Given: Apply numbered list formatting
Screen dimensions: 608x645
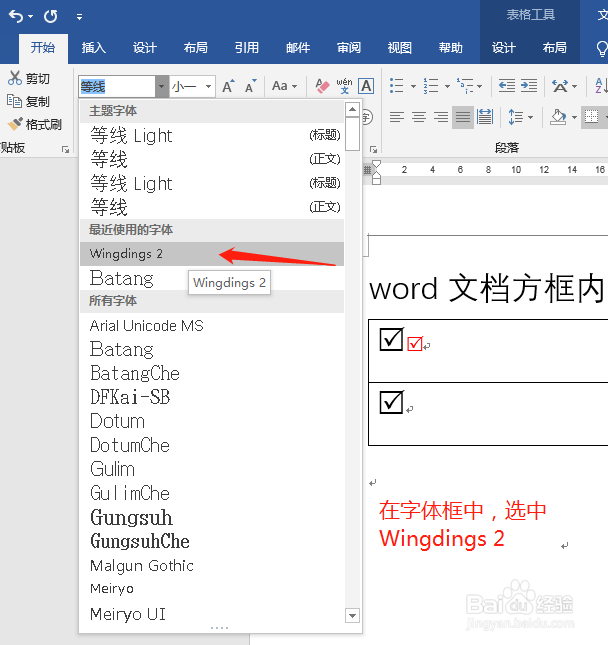Looking at the screenshot, I should coord(431,86).
